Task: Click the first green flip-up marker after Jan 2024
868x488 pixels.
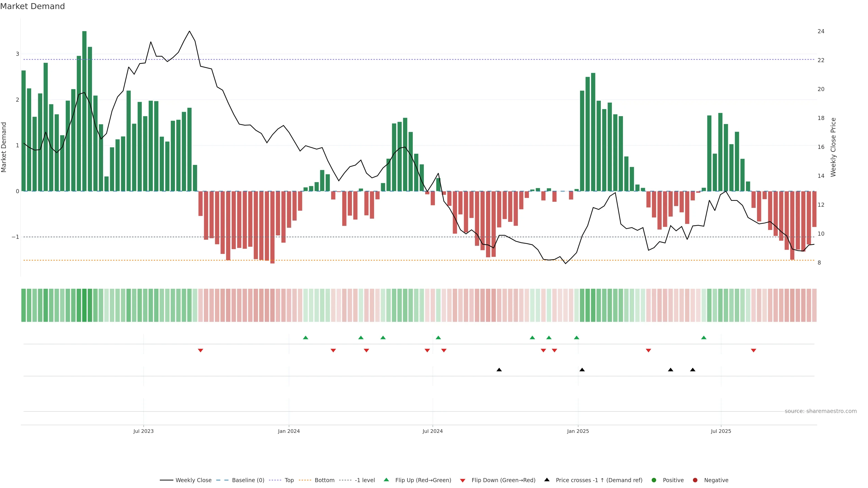Action: [306, 338]
